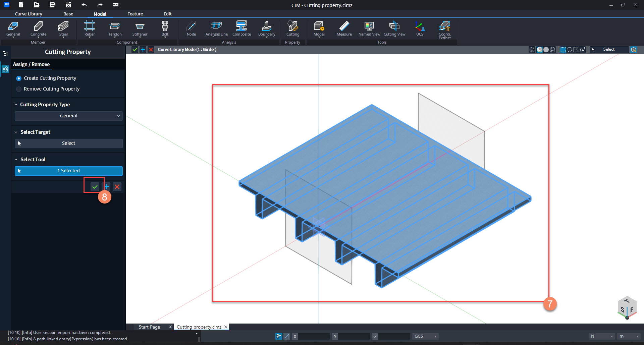Image resolution: width=644 pixels, height=345 pixels.
Task: Select Create Cutting Property option
Action: (x=46, y=78)
